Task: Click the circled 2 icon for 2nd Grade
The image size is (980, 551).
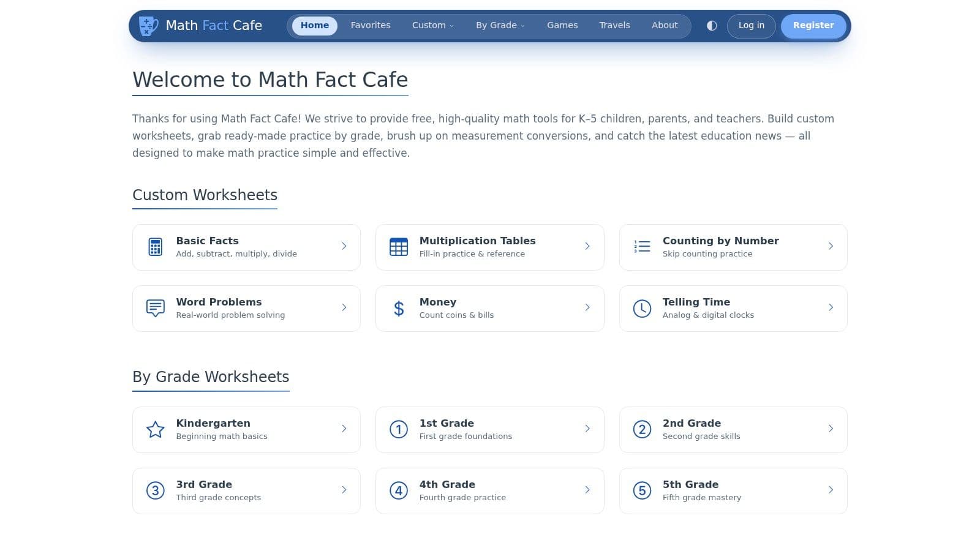Action: [642, 429]
